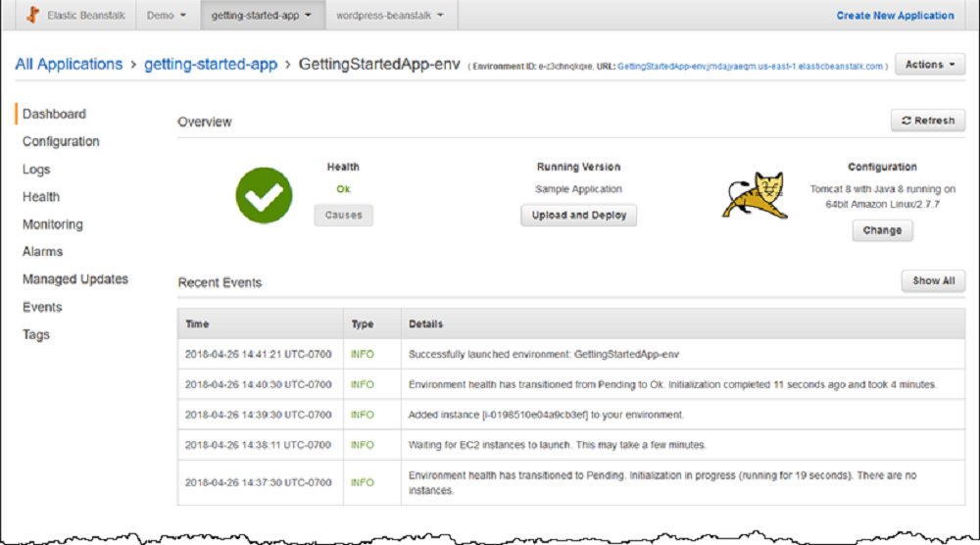Image resolution: width=980 pixels, height=545 pixels.
Task: Open Configuration in the sidebar
Action: point(61,141)
